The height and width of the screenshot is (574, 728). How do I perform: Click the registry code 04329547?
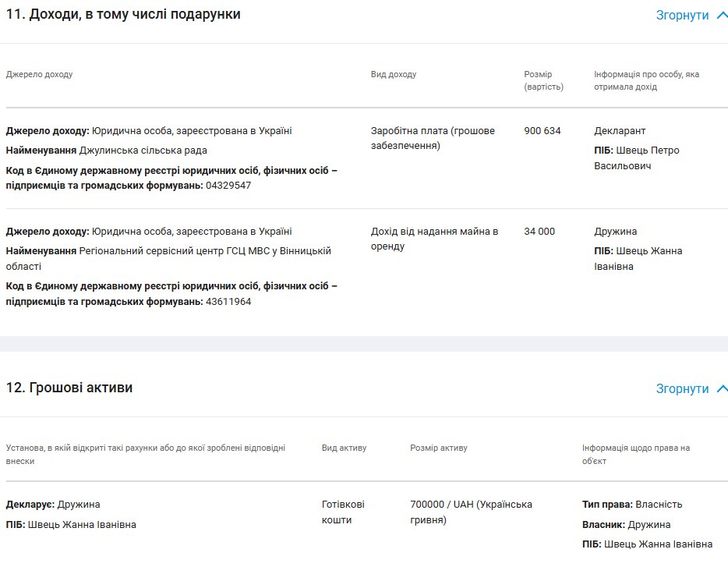coord(228,186)
